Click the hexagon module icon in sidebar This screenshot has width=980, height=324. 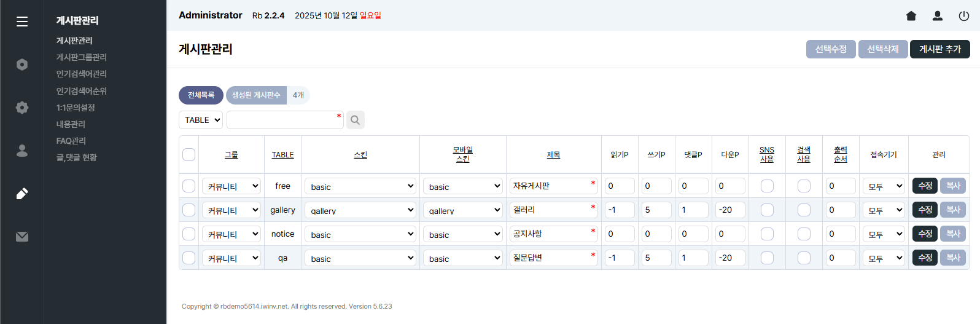tap(22, 65)
